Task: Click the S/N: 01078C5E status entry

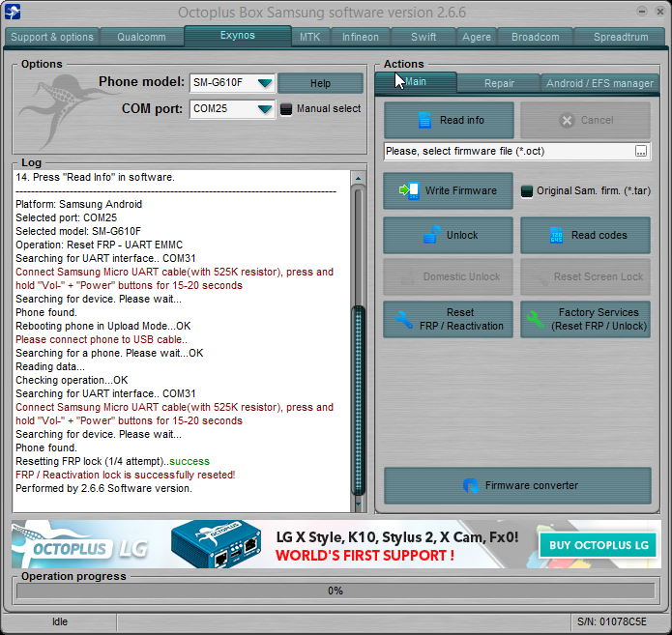Action: click(612, 621)
